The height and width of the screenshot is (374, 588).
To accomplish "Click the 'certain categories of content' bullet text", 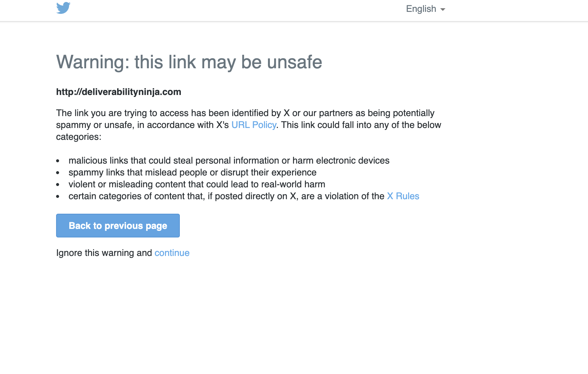I will point(226,196).
